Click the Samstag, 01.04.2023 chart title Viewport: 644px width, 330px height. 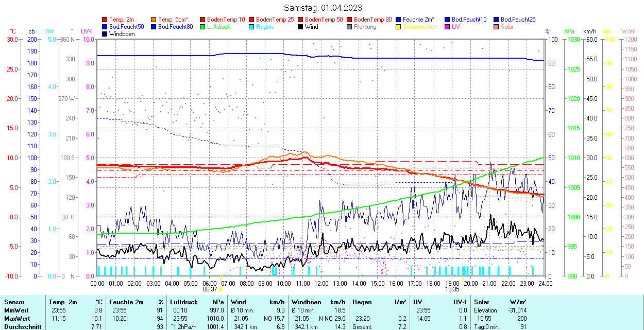(x=323, y=8)
